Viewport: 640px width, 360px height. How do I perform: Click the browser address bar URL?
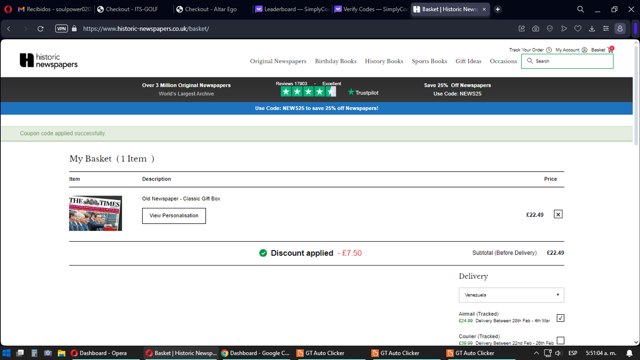(146, 29)
